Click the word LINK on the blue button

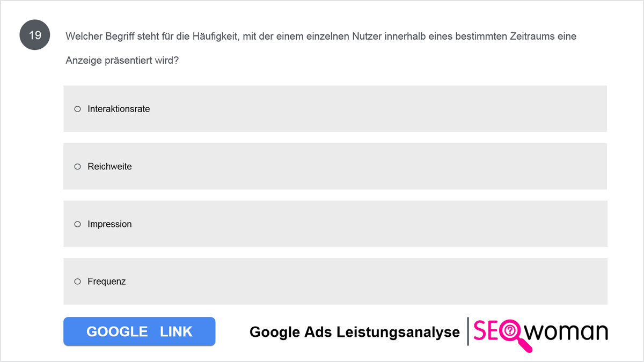(176, 331)
